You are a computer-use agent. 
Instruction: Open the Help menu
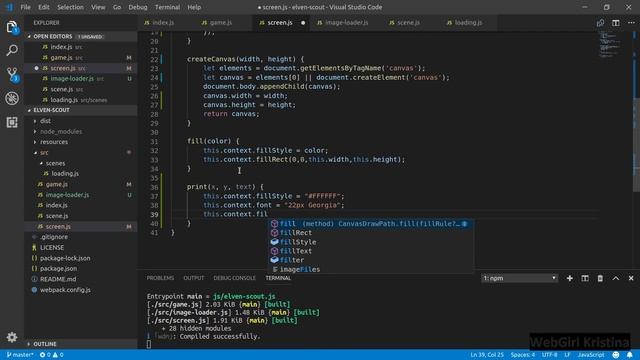[x=194, y=7]
